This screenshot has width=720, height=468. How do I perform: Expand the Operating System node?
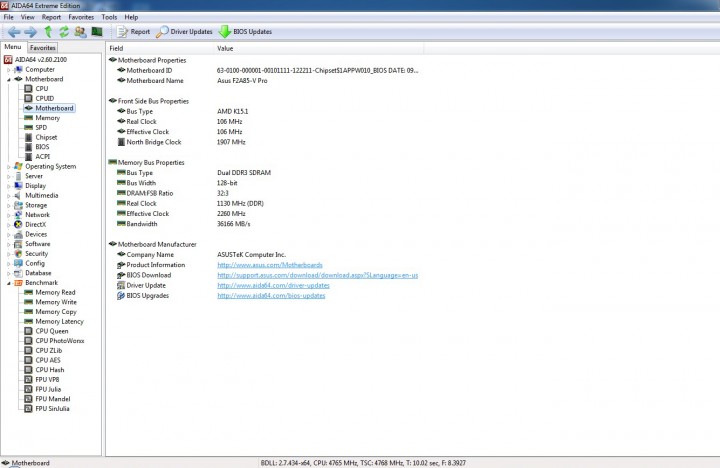[8, 167]
